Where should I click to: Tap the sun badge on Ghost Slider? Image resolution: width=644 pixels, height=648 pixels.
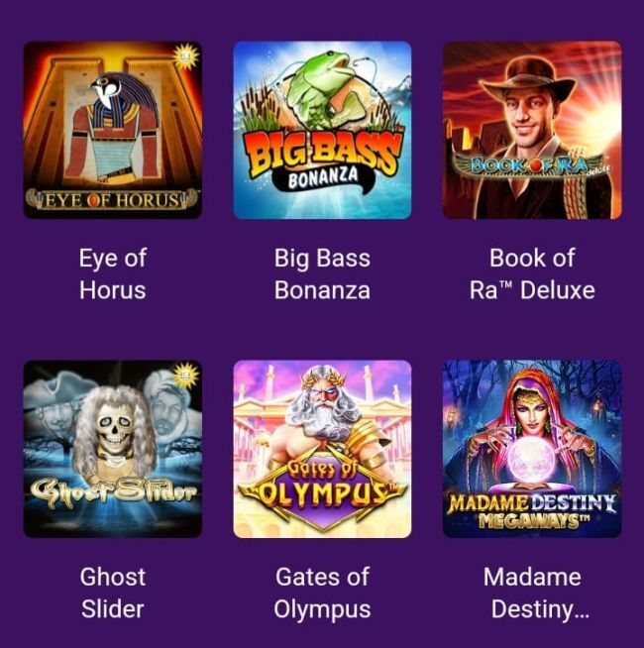click(x=185, y=376)
